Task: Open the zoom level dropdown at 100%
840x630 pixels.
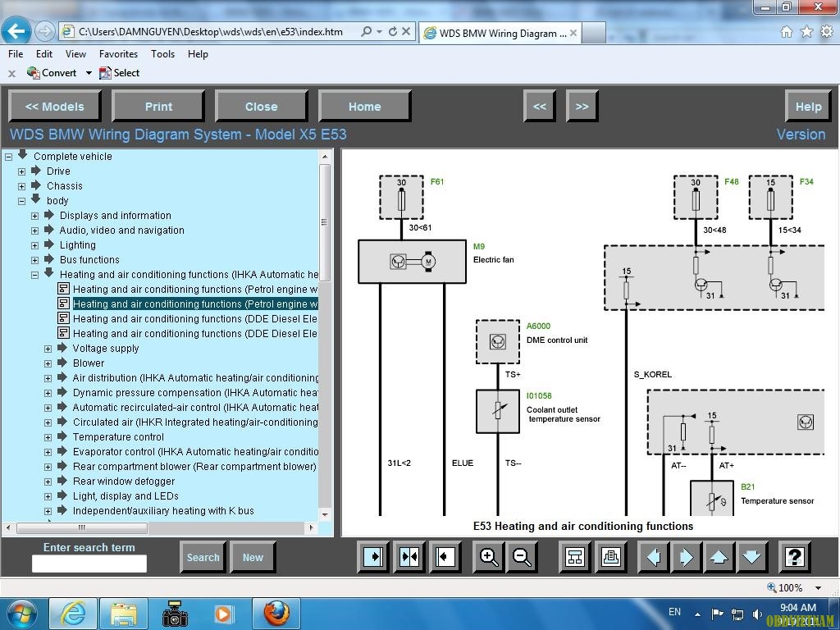Action: tap(818, 587)
